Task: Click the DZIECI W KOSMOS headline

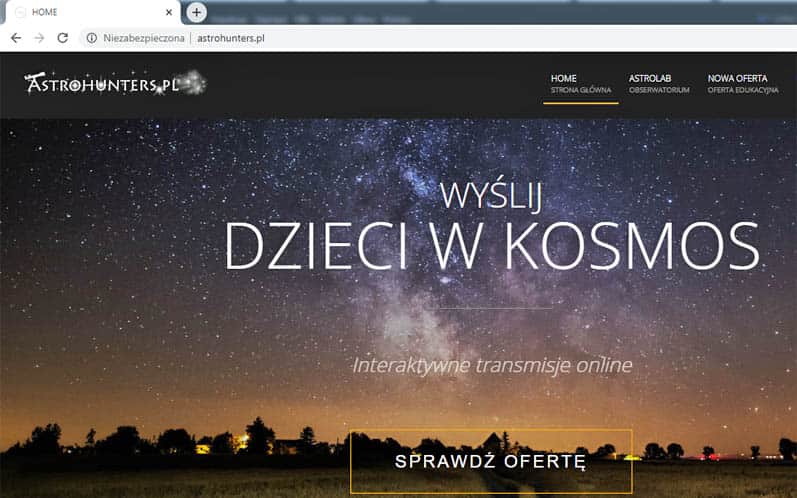Action: (x=491, y=245)
